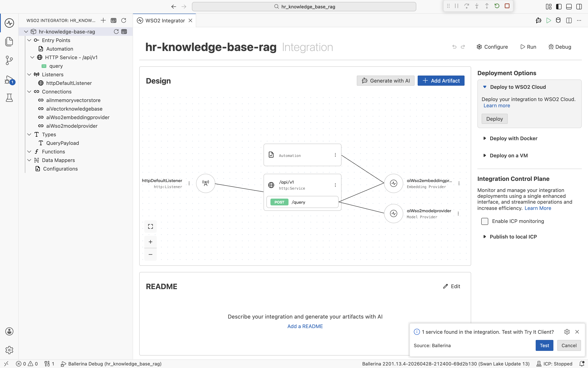Select the POST /query resource row

302,202
